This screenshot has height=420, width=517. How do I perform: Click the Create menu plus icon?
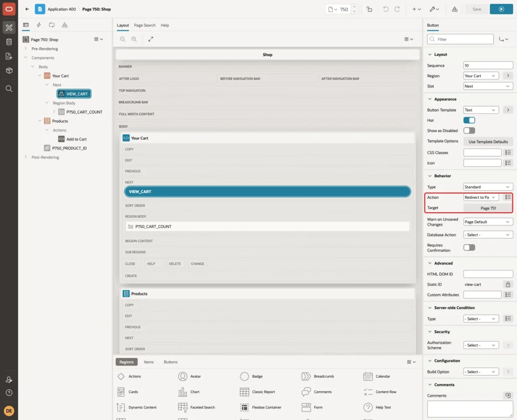(417, 9)
